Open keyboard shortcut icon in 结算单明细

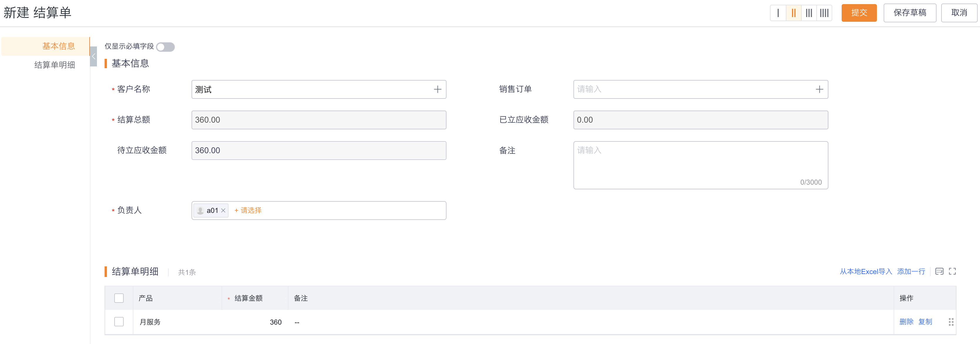coord(939,271)
